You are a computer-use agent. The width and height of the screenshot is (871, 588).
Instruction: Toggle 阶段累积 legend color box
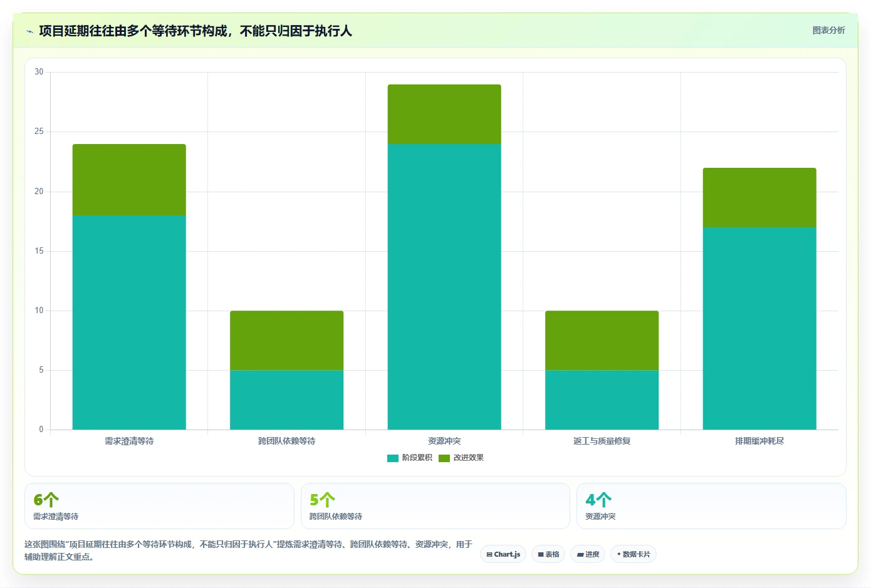pyautogui.click(x=393, y=458)
